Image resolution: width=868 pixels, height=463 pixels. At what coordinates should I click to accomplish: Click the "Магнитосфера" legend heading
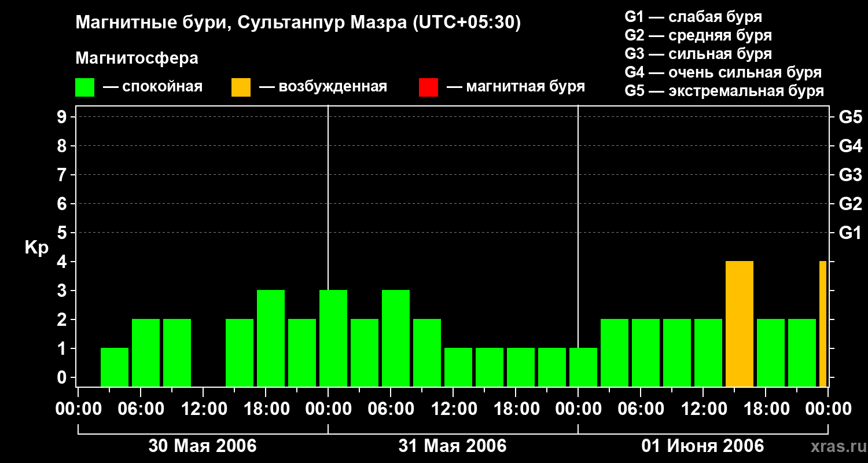point(137,58)
